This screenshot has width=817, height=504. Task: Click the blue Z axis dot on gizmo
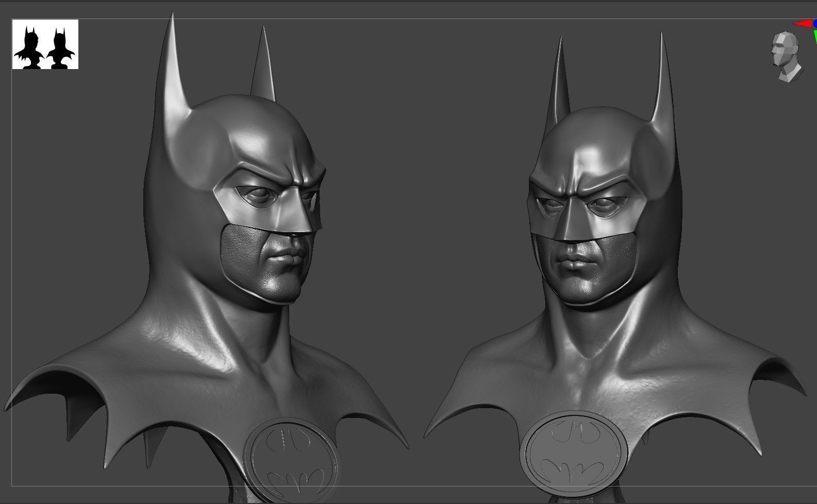[814, 24]
